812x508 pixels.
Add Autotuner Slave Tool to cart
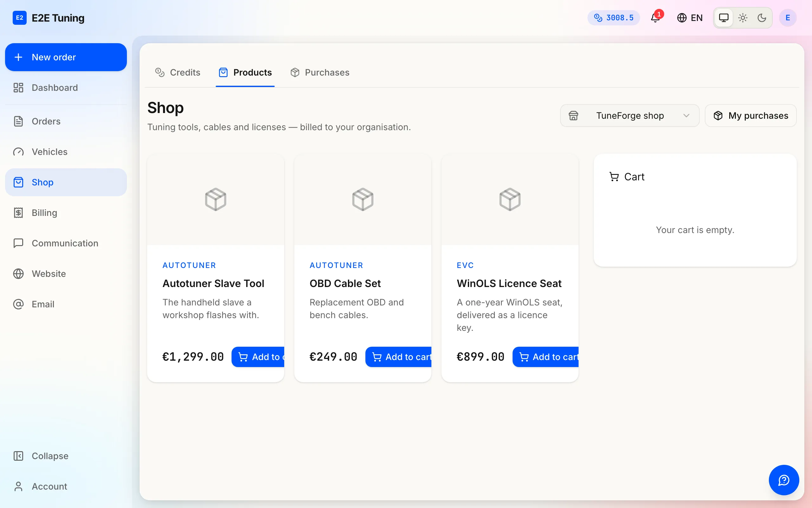[258, 357]
